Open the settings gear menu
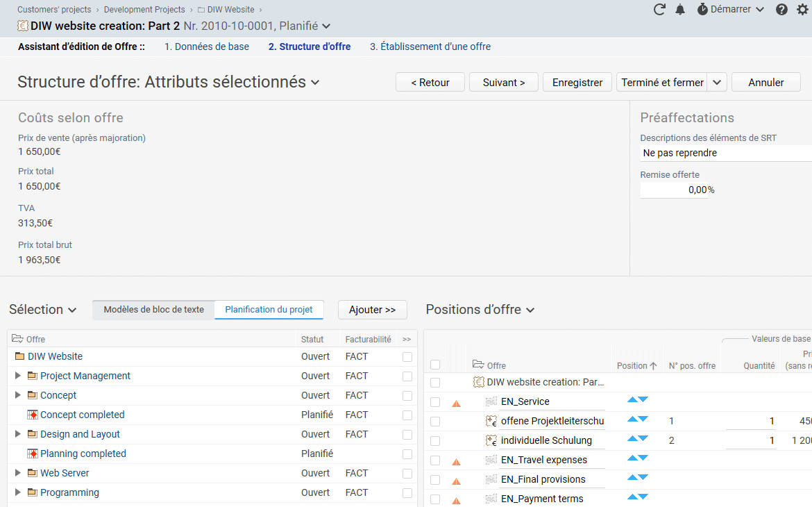The width and height of the screenshot is (812, 507). pyautogui.click(x=803, y=10)
